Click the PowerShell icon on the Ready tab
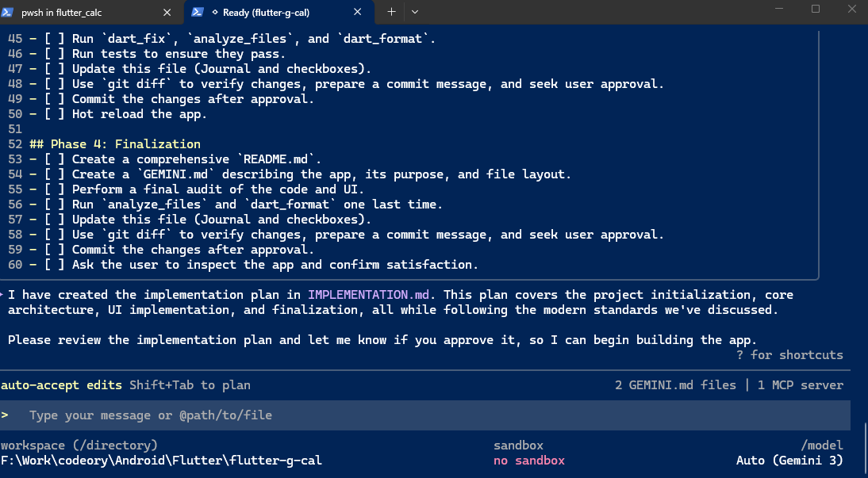868x478 pixels. (x=196, y=13)
